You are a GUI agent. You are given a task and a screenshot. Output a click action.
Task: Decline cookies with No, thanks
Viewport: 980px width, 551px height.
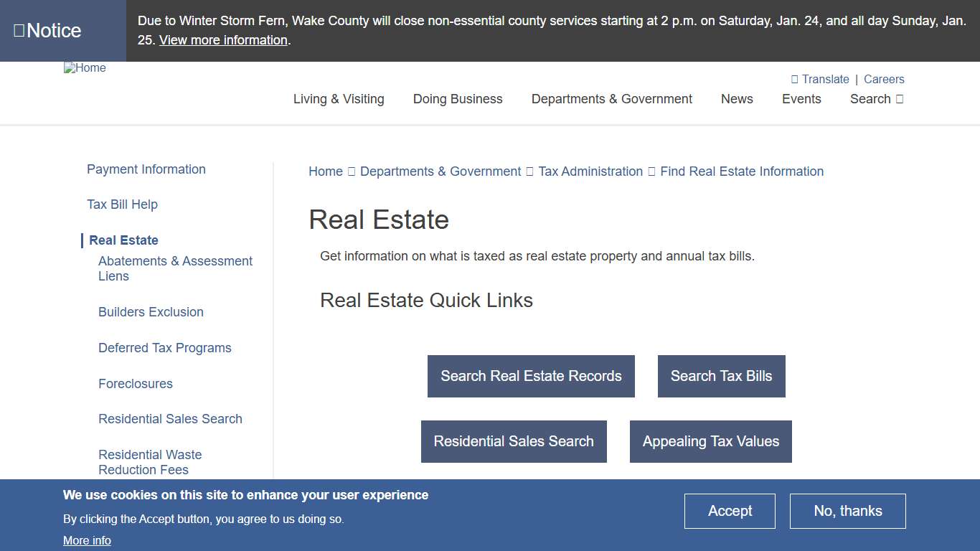tap(847, 510)
